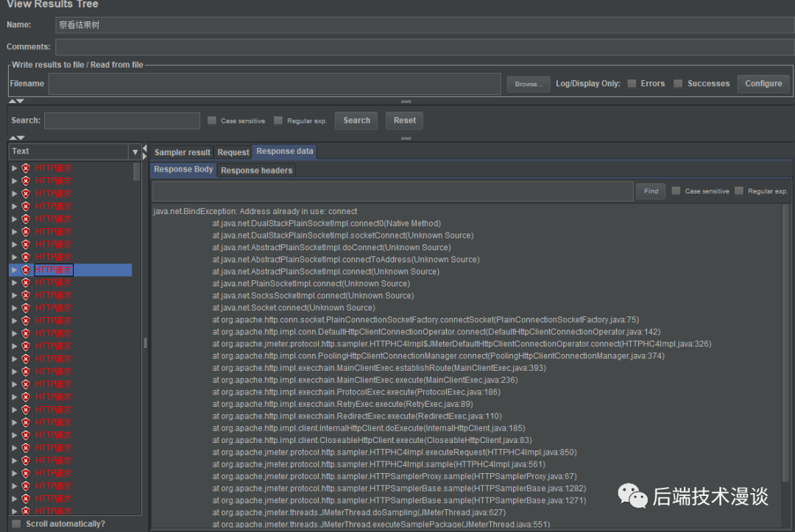Image resolution: width=795 pixels, height=532 pixels.
Task: Enable the Successes only checkbox
Action: click(x=678, y=84)
